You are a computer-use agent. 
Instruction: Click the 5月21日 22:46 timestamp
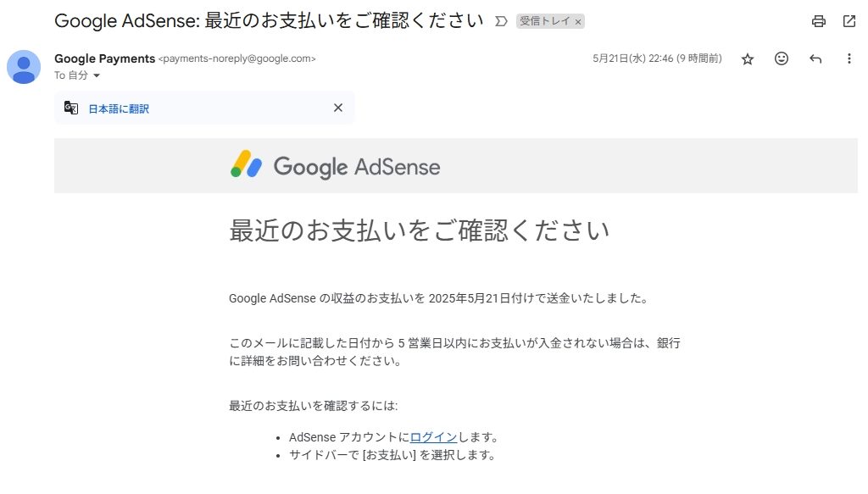tap(657, 58)
